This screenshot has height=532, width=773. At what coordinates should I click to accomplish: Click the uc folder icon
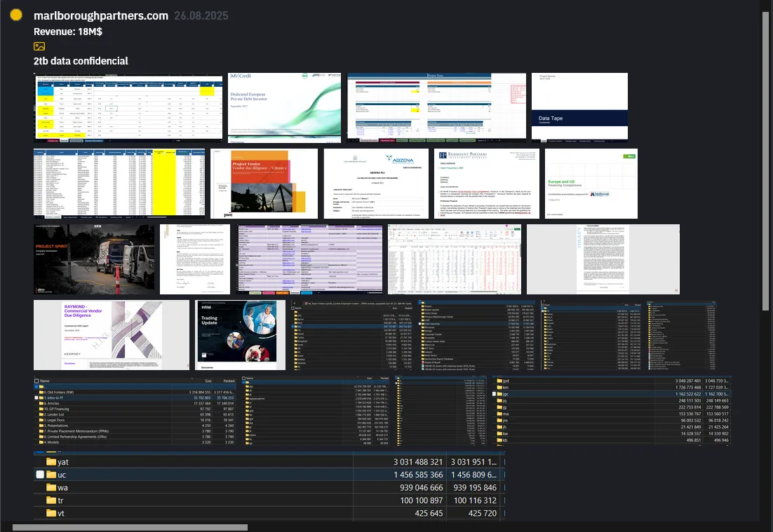[x=51, y=475]
